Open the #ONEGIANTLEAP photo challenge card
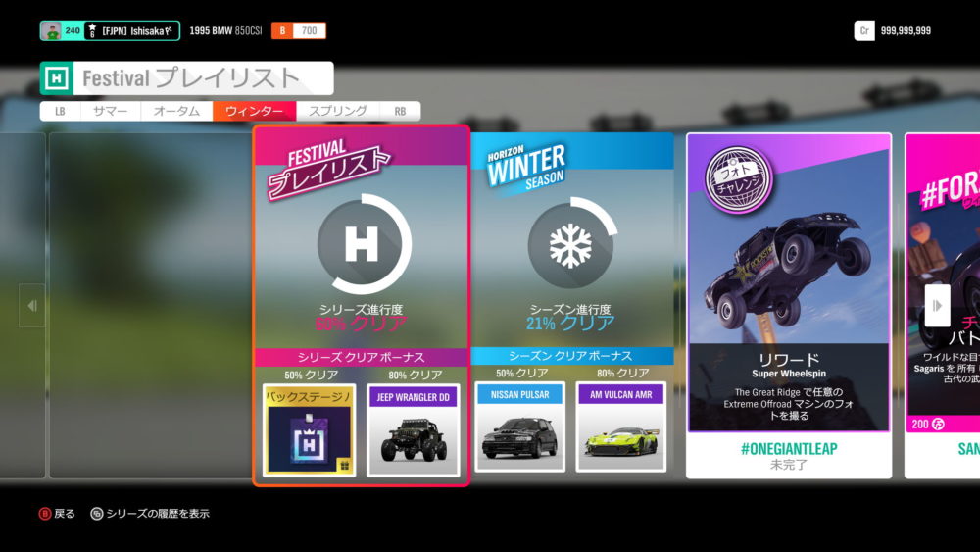980x552 pixels. click(788, 304)
